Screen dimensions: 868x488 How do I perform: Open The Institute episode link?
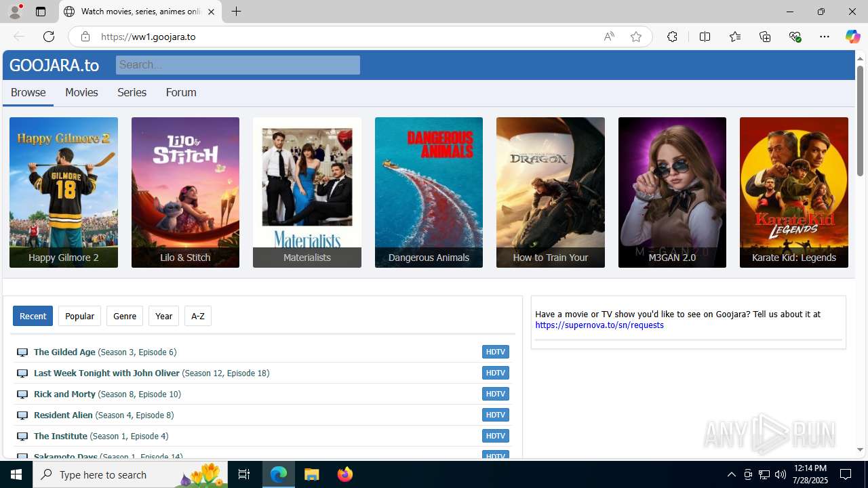pos(101,436)
